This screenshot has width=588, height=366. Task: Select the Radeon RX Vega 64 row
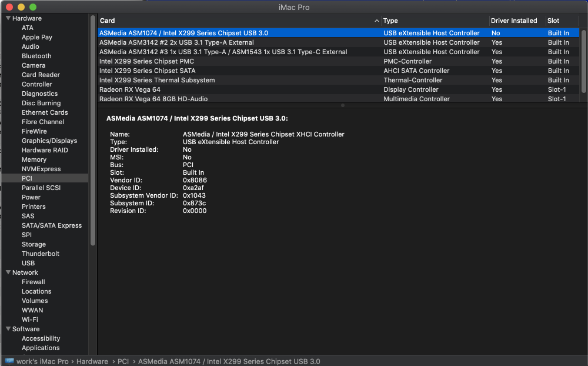coord(338,89)
